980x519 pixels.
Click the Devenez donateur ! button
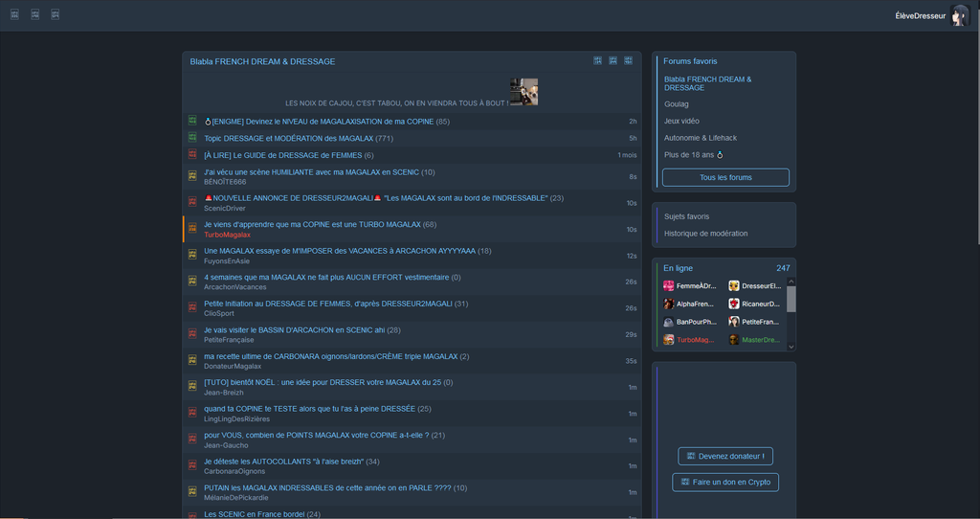coord(725,456)
